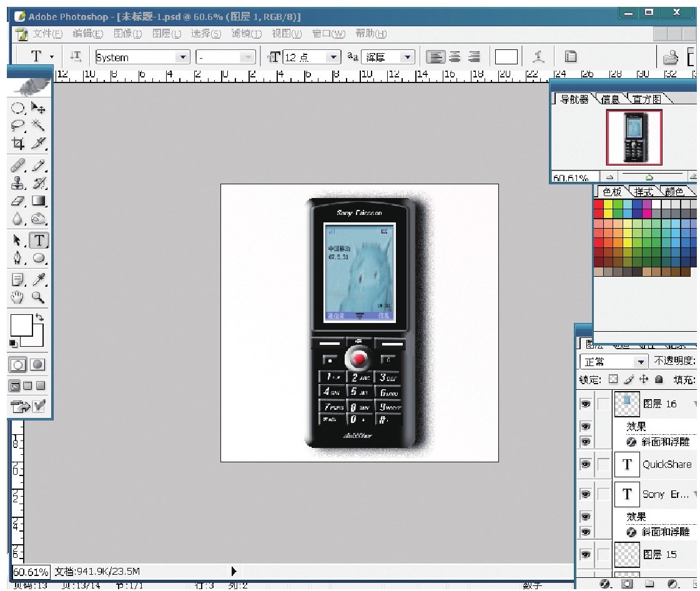Open the status bar document info arrow
Image resolution: width=700 pixels, height=591 pixels.
coord(234,571)
